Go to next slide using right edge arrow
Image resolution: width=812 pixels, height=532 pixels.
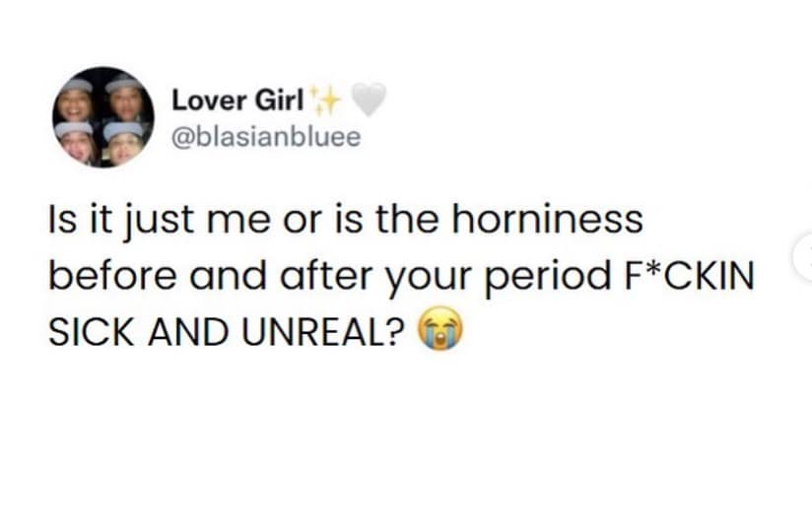804,257
